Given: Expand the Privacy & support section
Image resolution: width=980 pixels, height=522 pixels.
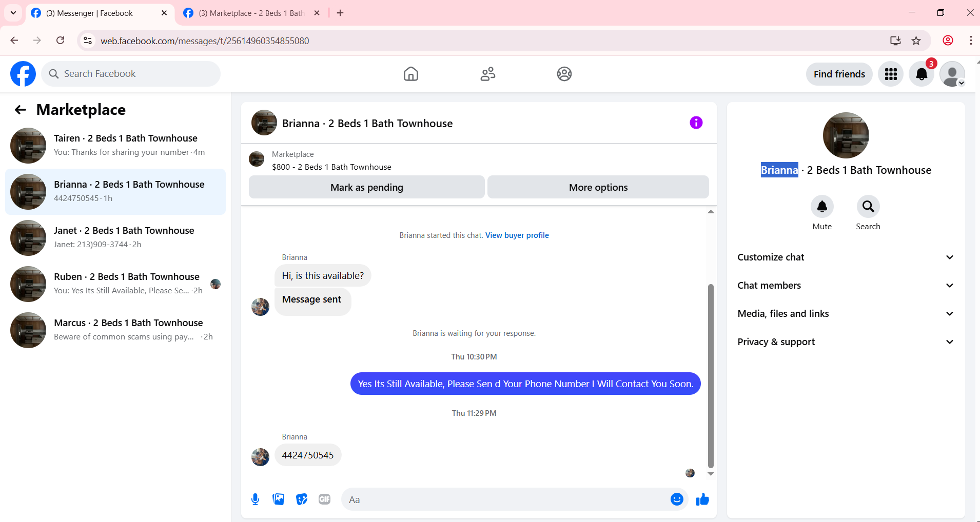Looking at the screenshot, I should (x=846, y=342).
